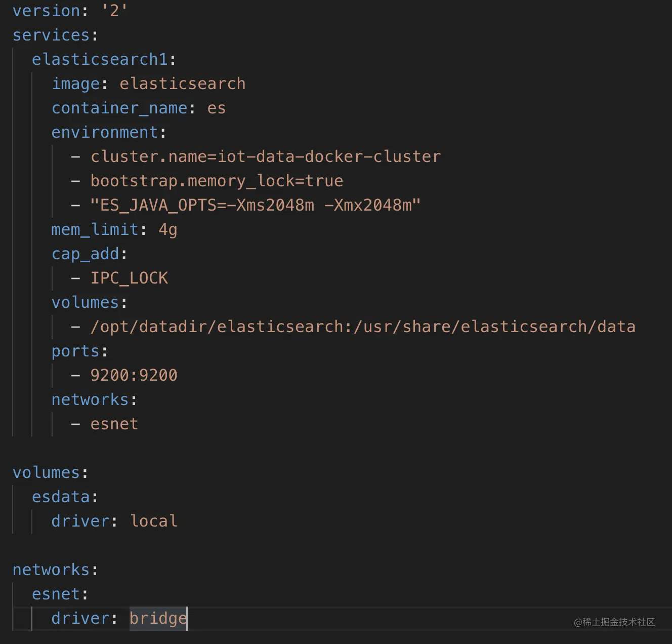Image resolution: width=672 pixels, height=644 pixels.
Task: Click the highlighted "bridge" driver value
Action: pyautogui.click(x=158, y=618)
